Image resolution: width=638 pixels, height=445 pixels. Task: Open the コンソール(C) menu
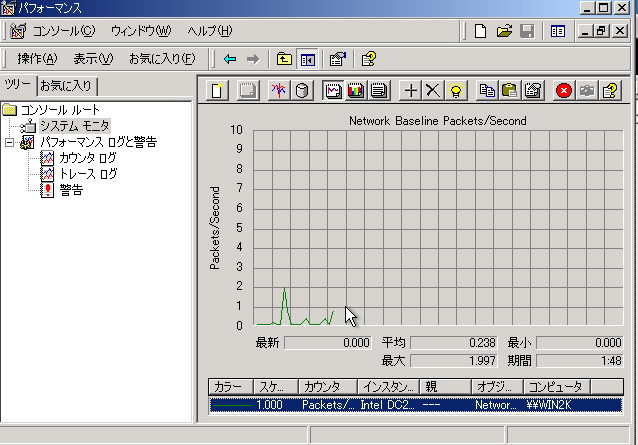(x=64, y=31)
